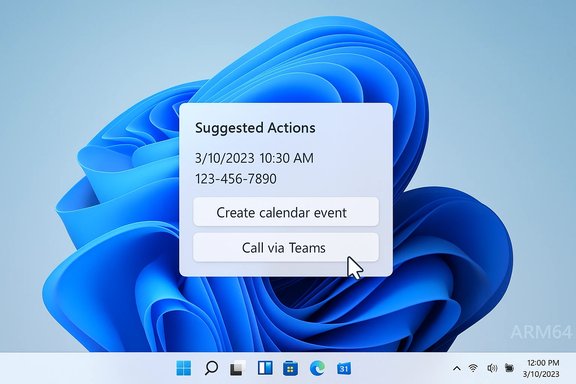
Task: Open taskbar Search magnifier
Action: tap(211, 368)
